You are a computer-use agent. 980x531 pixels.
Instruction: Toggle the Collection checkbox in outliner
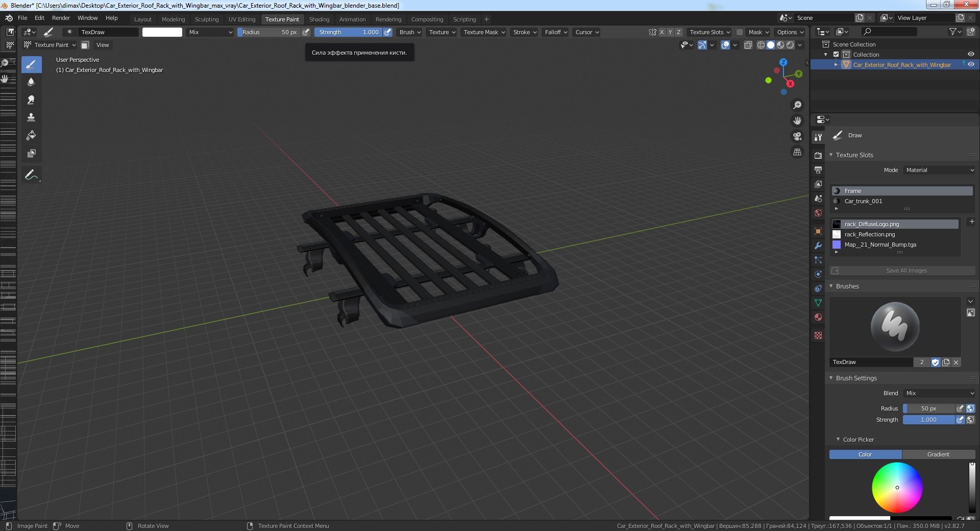click(x=836, y=55)
